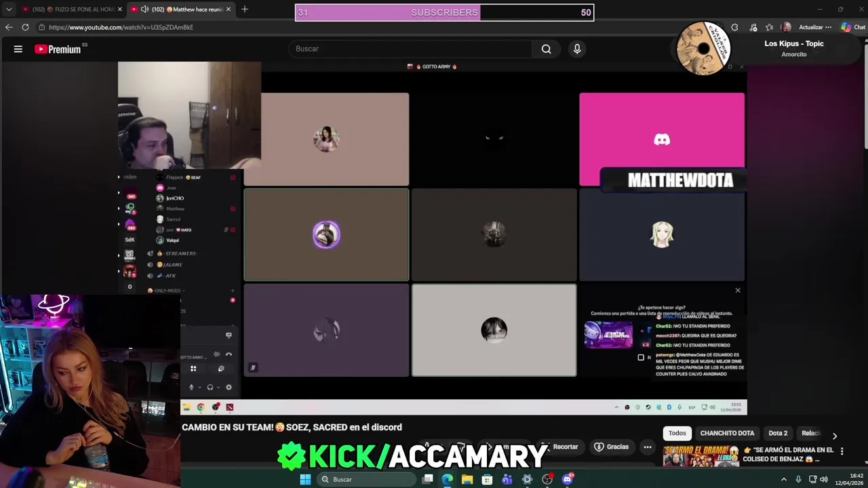Toggle Discord microphone mute button

[x=191, y=387]
